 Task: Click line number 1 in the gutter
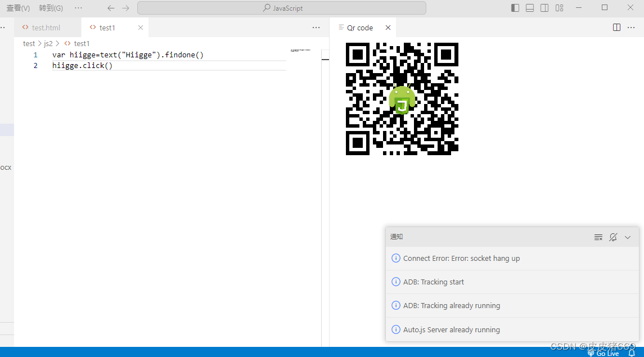pos(35,55)
